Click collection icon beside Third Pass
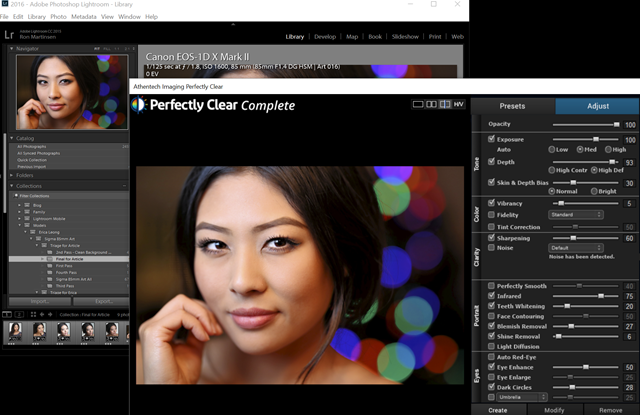The image size is (640, 415). [50, 286]
